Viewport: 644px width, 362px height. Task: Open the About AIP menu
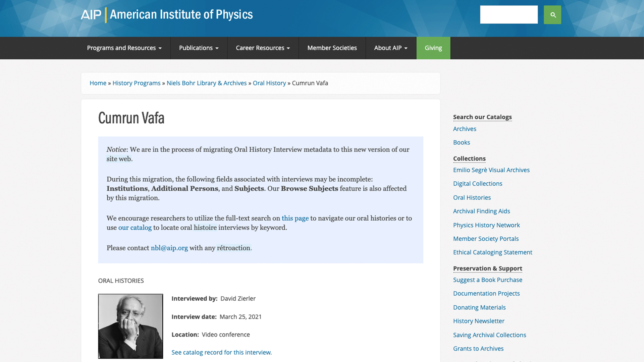coord(391,48)
